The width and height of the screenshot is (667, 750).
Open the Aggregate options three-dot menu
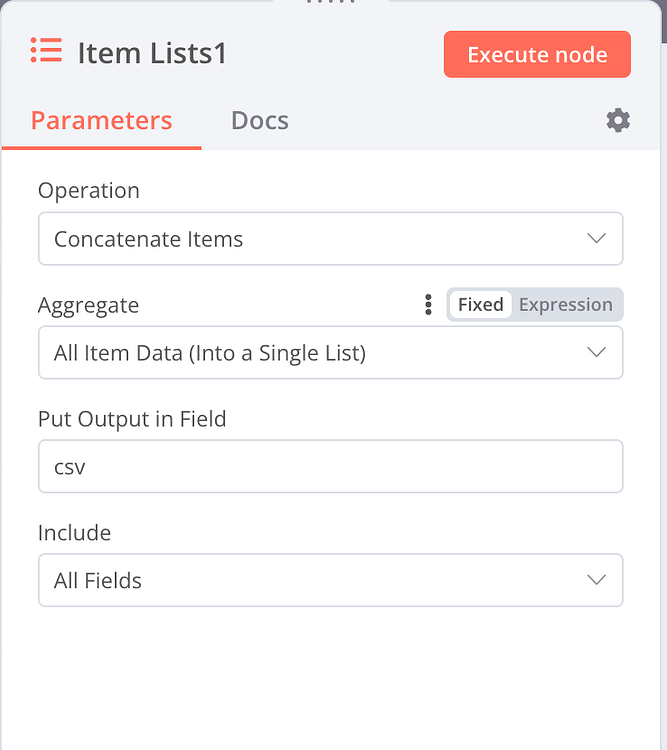[x=428, y=305]
